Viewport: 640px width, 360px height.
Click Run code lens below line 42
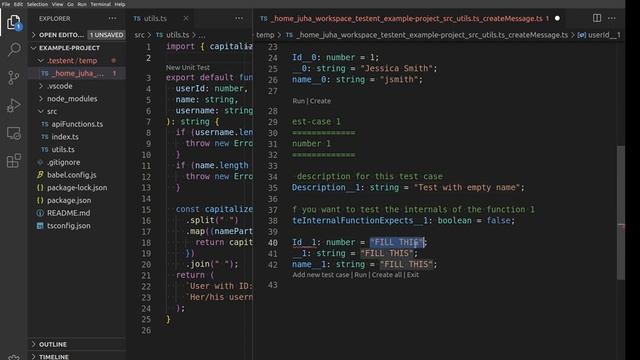tap(360, 275)
